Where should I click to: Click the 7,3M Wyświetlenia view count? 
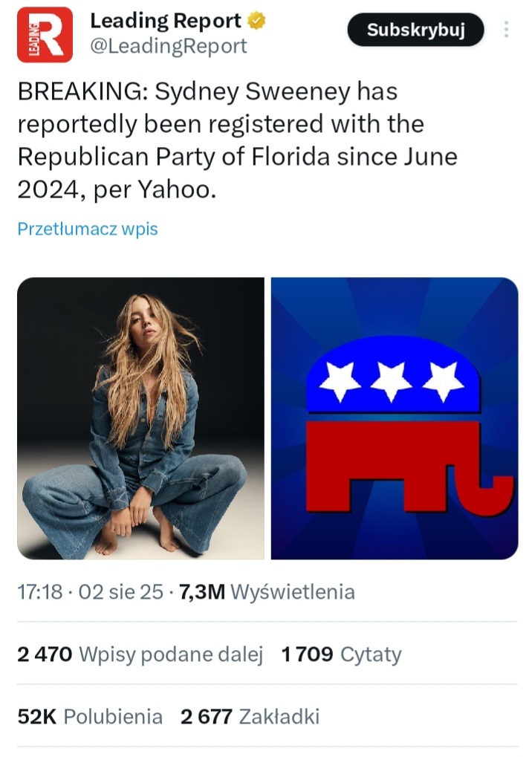267,592
